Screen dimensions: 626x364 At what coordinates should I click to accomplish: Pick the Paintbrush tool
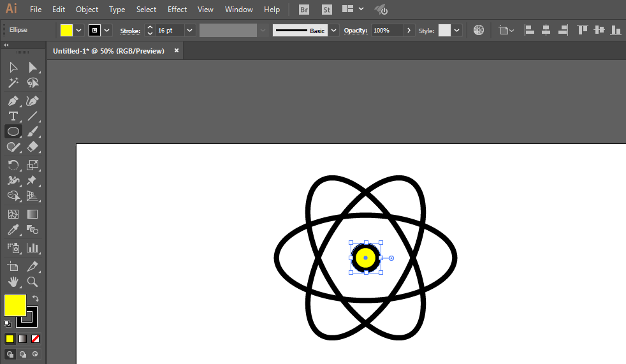click(x=33, y=131)
